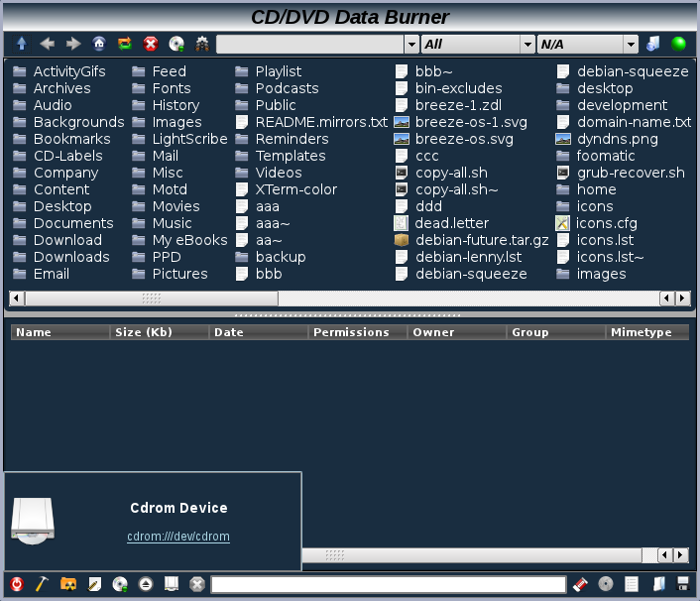Click the up directory arrow icon
This screenshot has height=601, width=700.
pos(22,44)
